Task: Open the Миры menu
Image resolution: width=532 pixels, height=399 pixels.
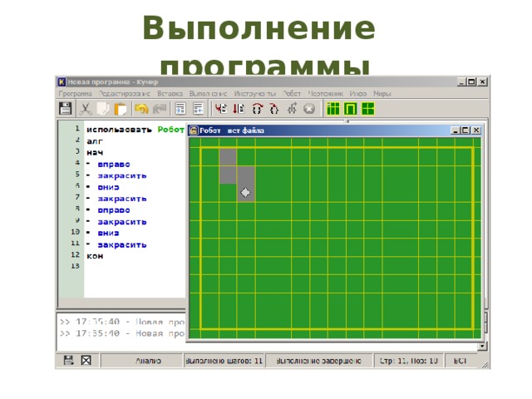Action: click(382, 93)
